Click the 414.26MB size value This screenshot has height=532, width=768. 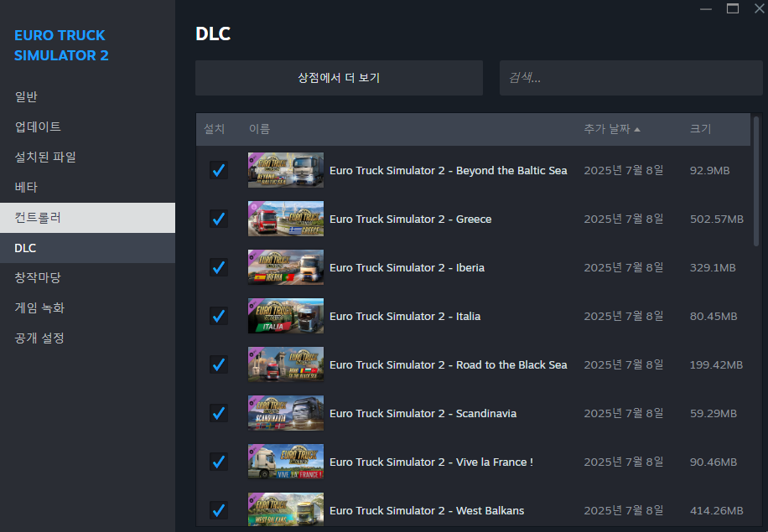pos(717,510)
